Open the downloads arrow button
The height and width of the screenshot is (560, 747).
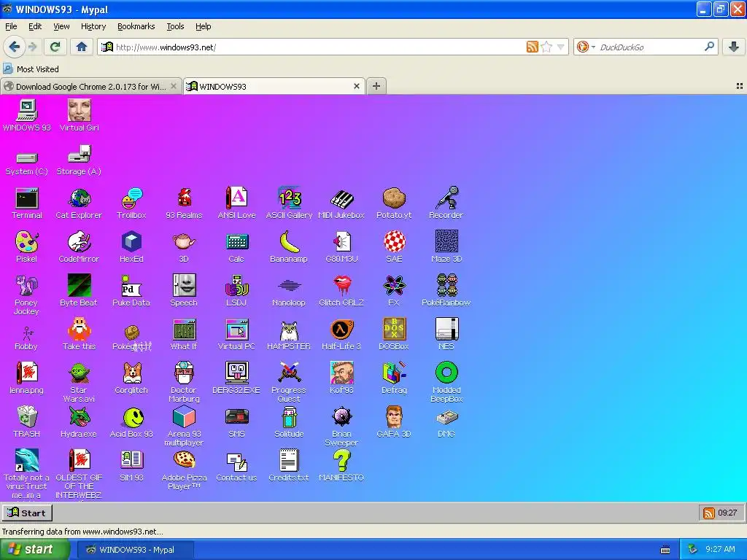click(x=734, y=47)
